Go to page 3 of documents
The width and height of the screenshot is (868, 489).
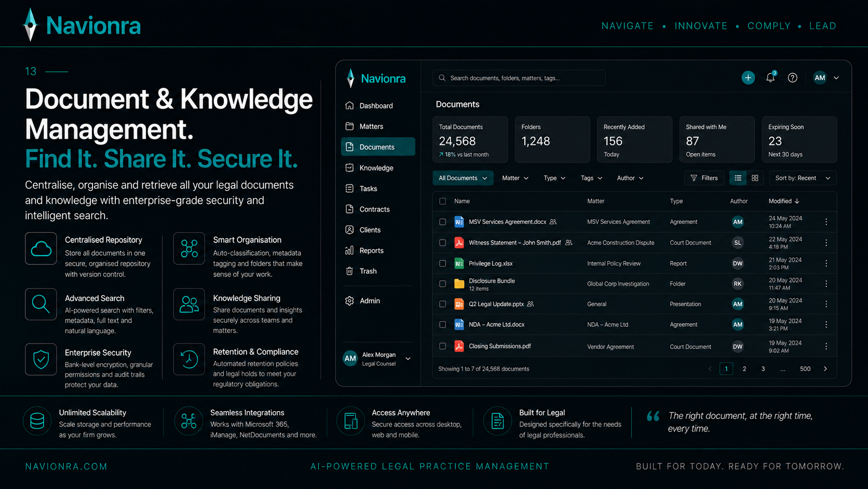763,369
